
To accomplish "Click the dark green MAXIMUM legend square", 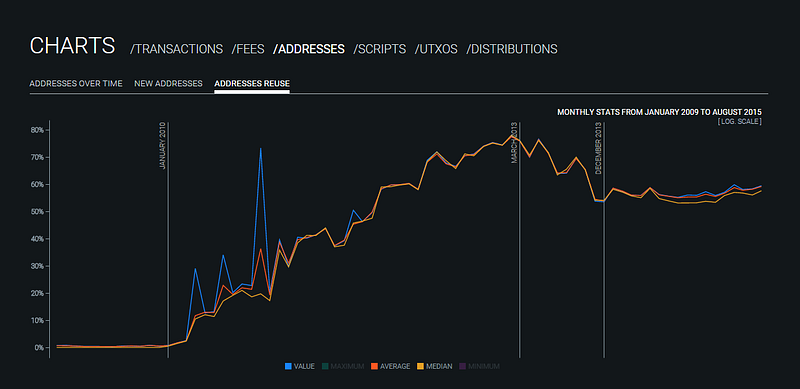I will coord(324,366).
